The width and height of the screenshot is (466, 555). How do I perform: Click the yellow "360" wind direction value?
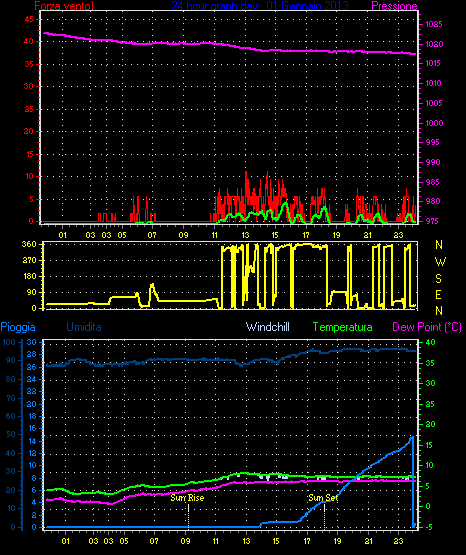(x=29, y=244)
